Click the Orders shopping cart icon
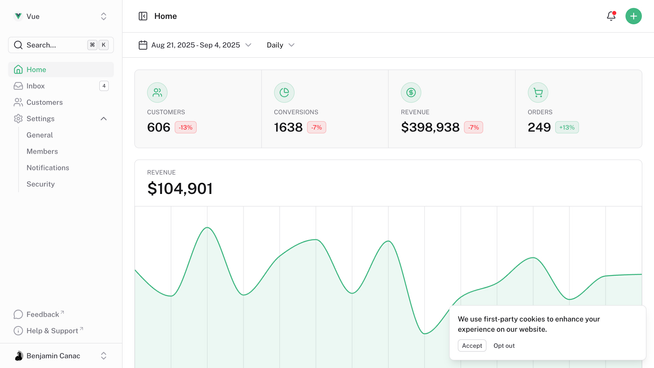 (x=538, y=93)
